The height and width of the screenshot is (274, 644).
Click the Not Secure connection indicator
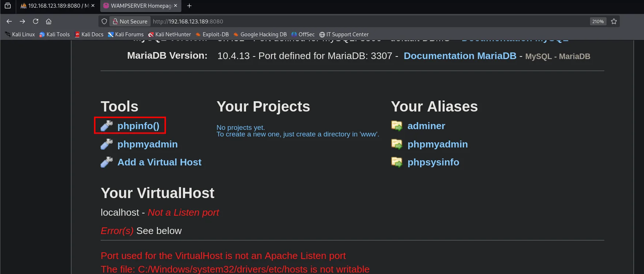(x=130, y=21)
